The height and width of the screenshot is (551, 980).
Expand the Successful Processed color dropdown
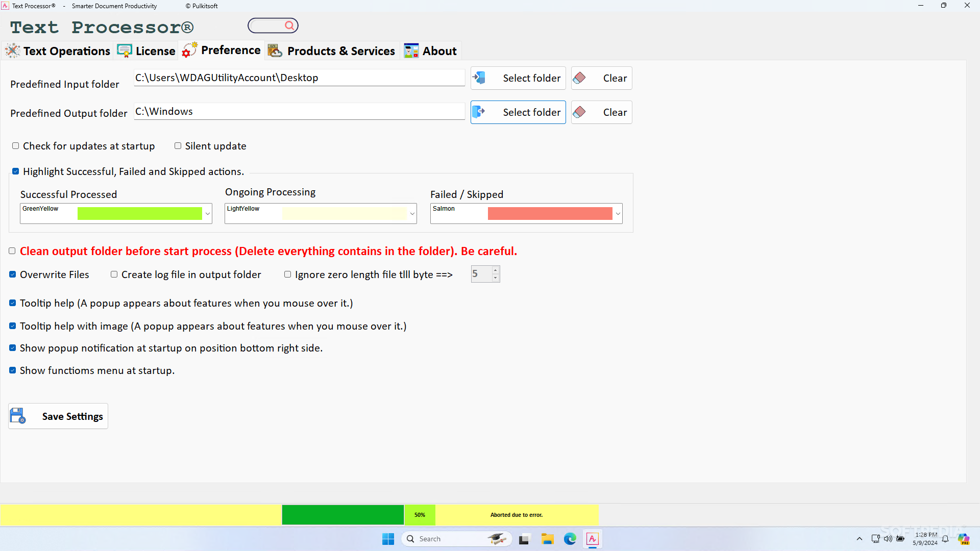point(208,214)
